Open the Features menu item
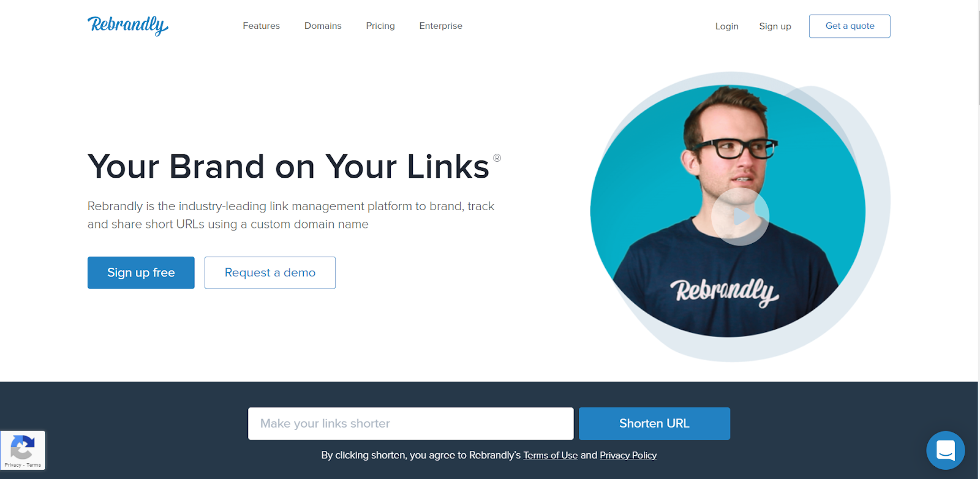This screenshot has width=980, height=479. 261,26
